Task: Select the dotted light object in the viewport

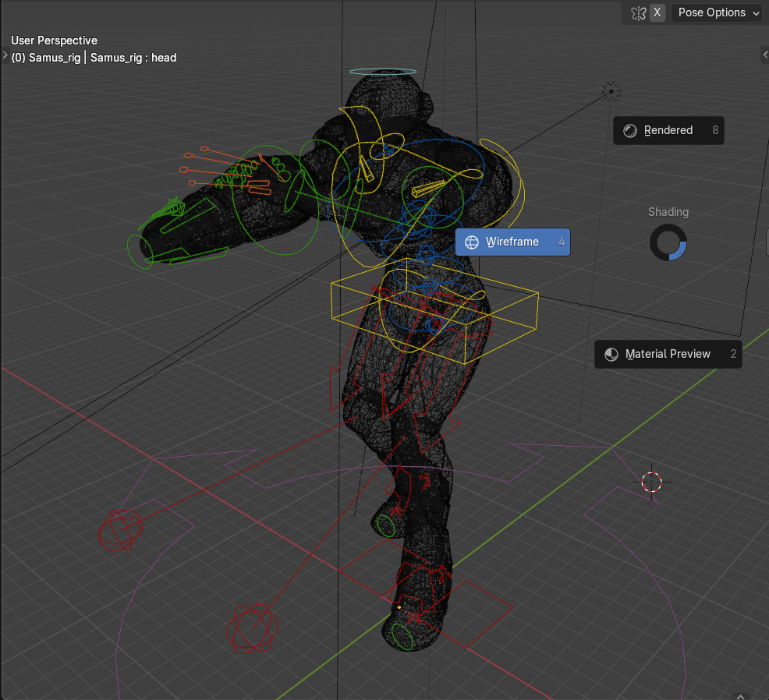Action: (x=611, y=91)
